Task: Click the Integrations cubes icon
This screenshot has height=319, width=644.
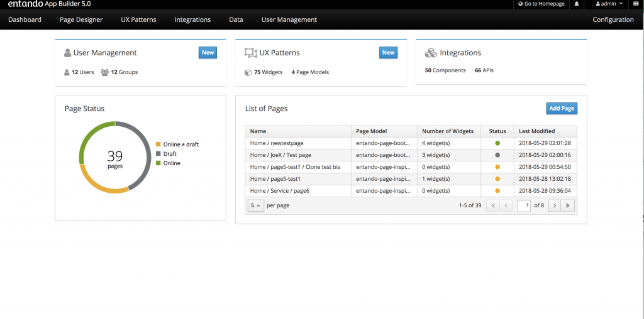Action: tap(430, 53)
